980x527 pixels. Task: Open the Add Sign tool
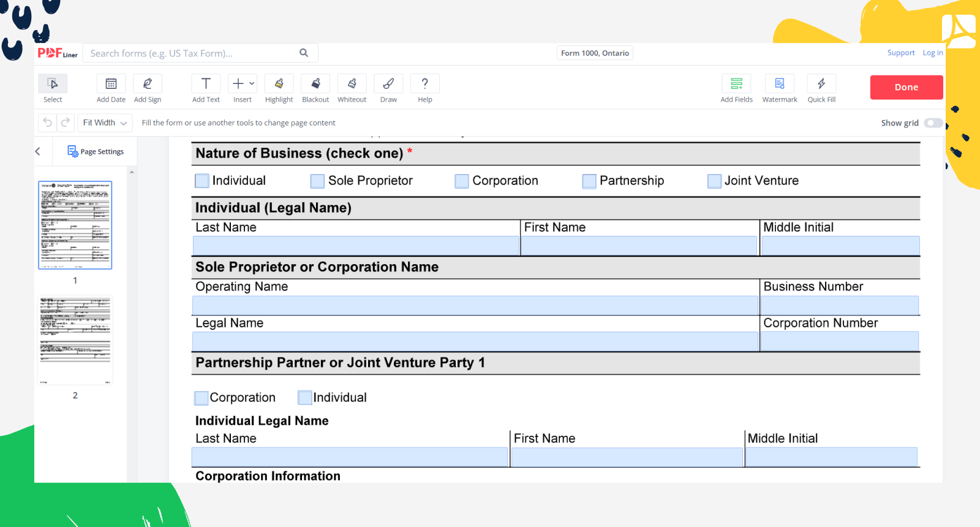pyautogui.click(x=148, y=84)
